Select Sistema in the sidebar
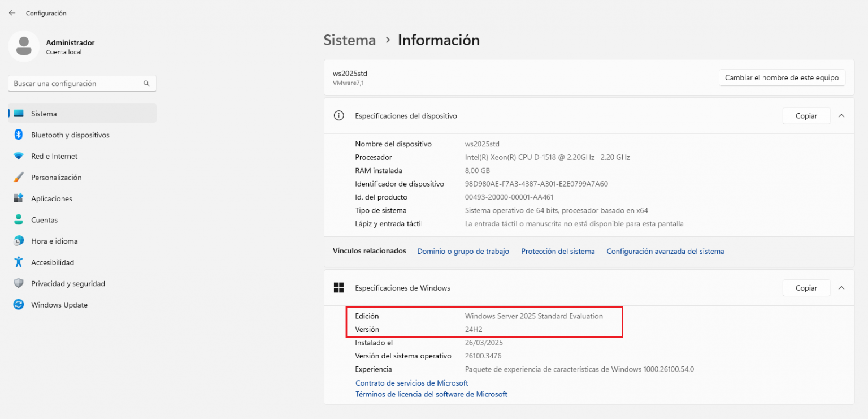Viewport: 868px width, 419px height. [83, 114]
